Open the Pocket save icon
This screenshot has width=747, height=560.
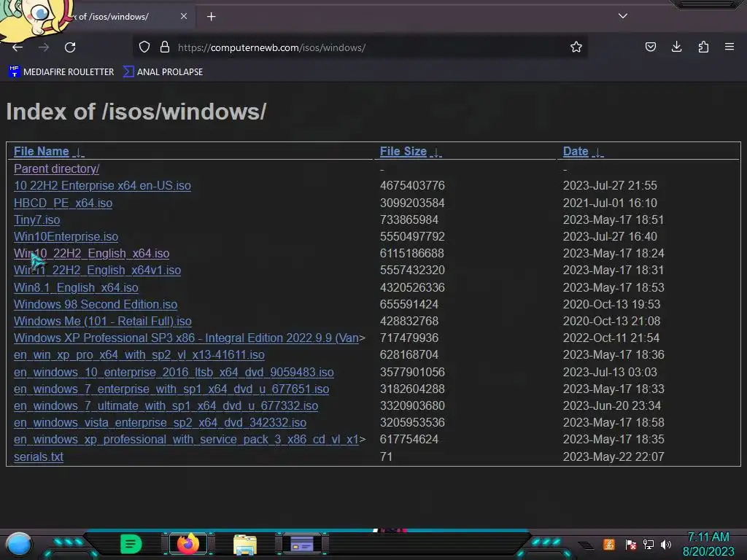tap(650, 47)
